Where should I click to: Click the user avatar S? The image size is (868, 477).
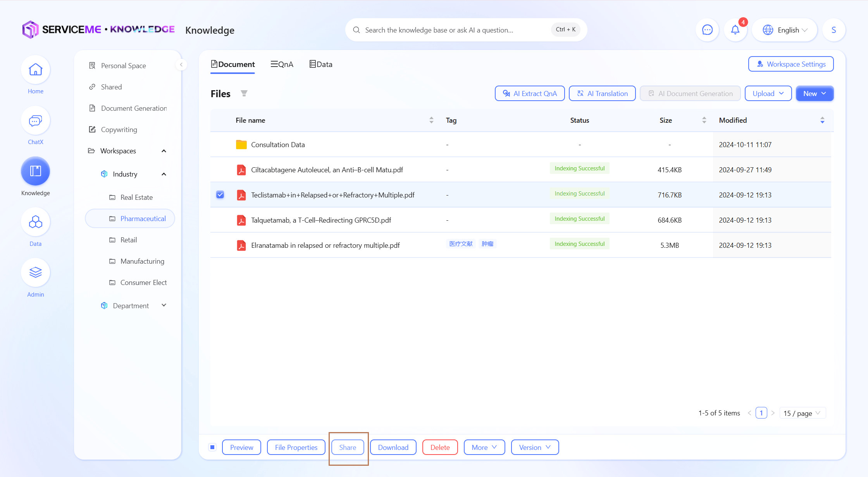(834, 30)
